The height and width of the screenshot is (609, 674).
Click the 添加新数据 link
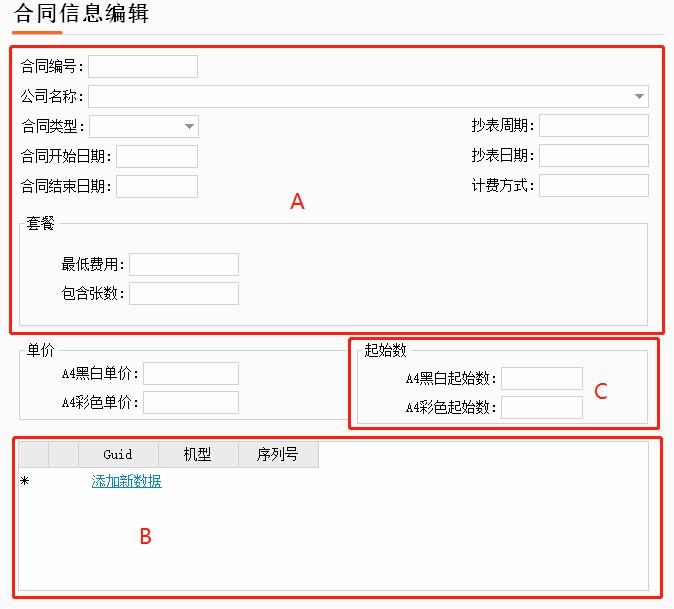126,481
